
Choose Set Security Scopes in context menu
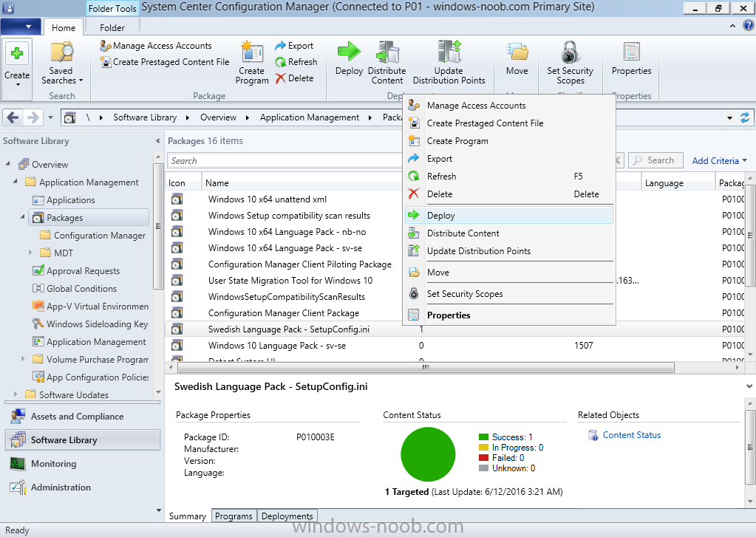pos(509,293)
